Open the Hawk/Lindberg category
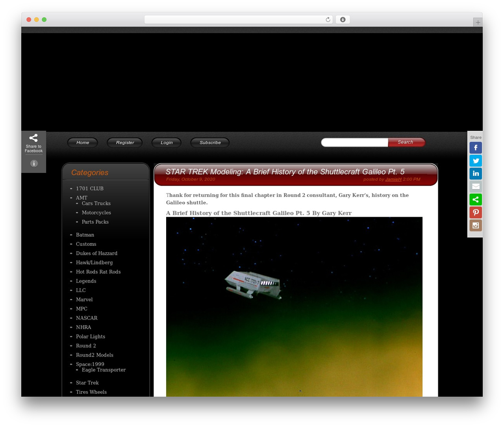This screenshot has height=427, width=504. 94,263
